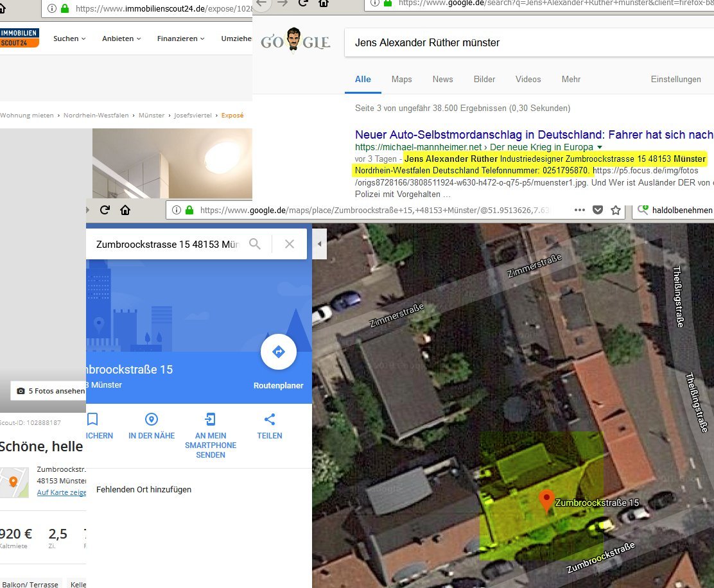Click the 920 € rent price
The height and width of the screenshot is (588, 714).
(16, 533)
